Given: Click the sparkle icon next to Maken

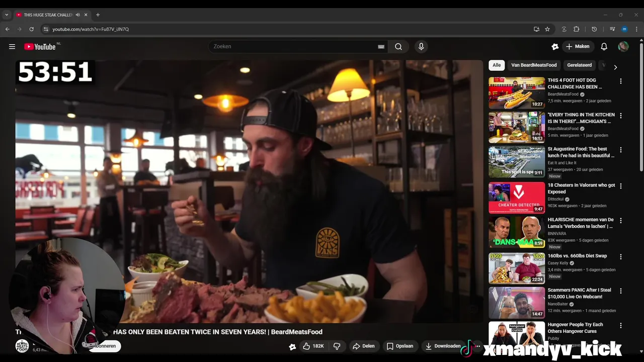Looking at the screenshot, I should click(555, 46).
